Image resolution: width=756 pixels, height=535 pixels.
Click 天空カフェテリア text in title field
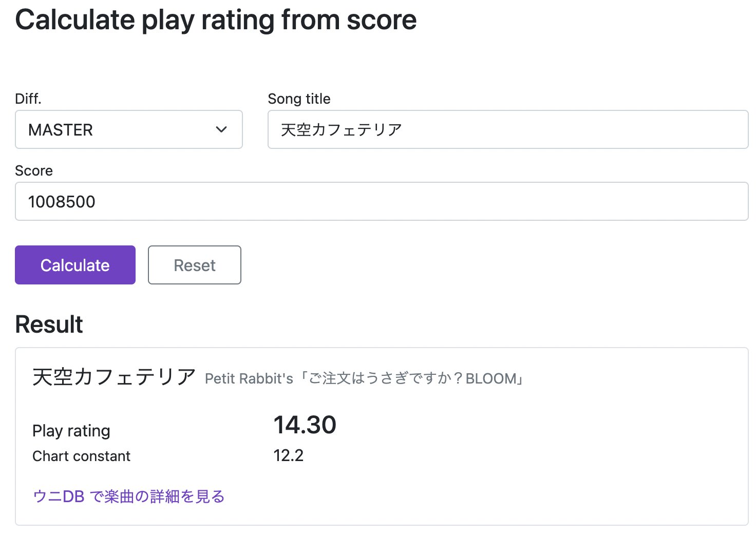coord(342,130)
